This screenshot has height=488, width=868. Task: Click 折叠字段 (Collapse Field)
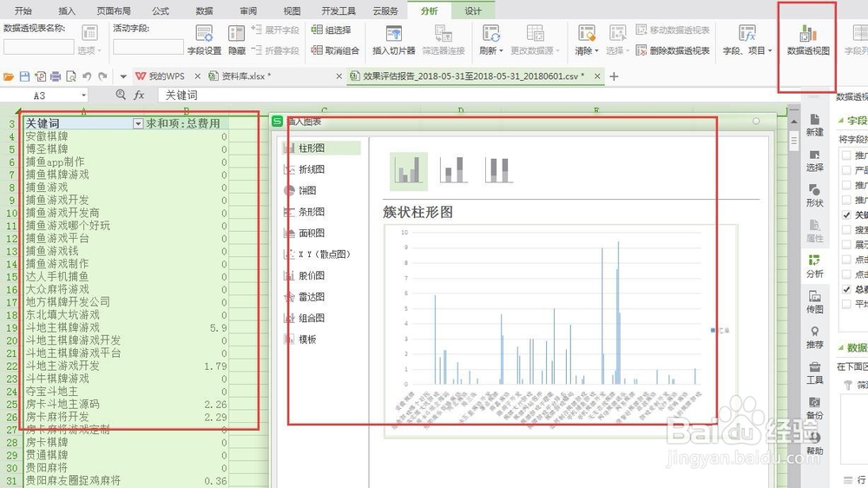coord(275,50)
